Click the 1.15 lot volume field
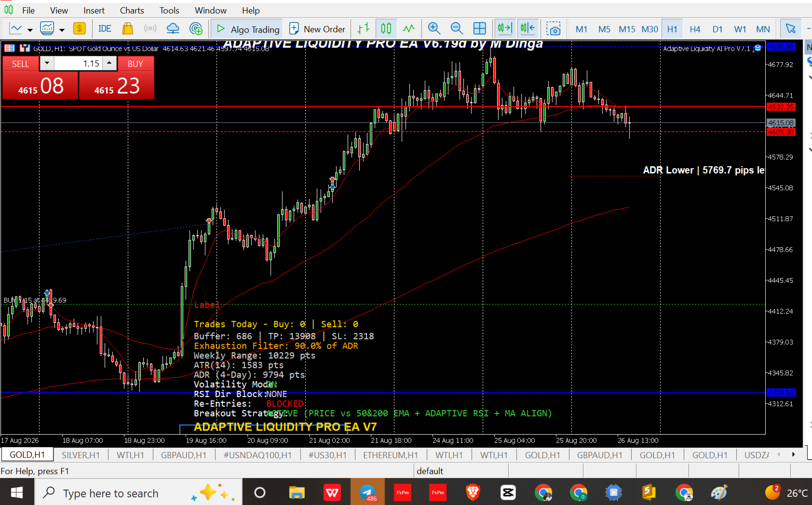812x505 pixels. 78,63
